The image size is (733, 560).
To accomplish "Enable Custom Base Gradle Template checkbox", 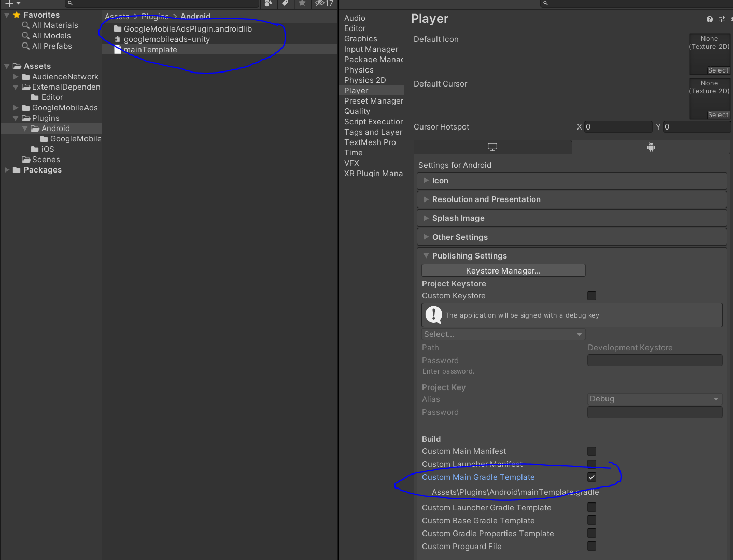I will [x=591, y=520].
